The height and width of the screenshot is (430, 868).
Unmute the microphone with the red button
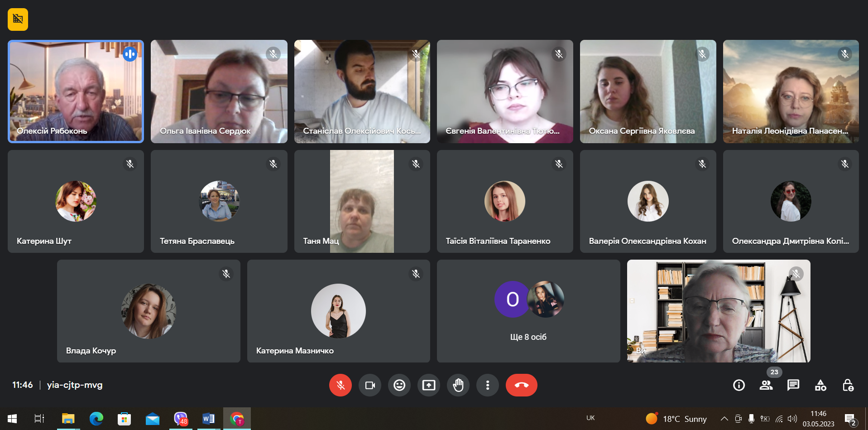[340, 385]
